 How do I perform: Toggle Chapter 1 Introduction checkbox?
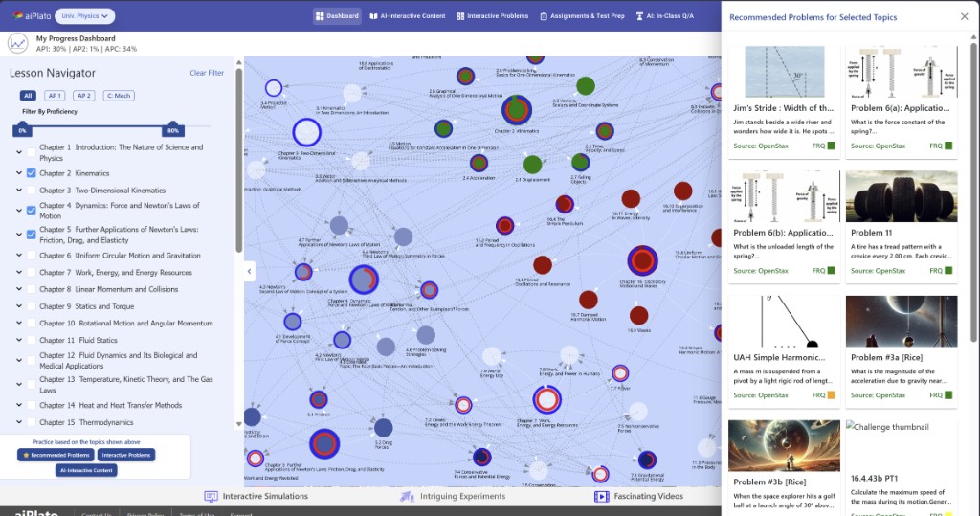32,152
